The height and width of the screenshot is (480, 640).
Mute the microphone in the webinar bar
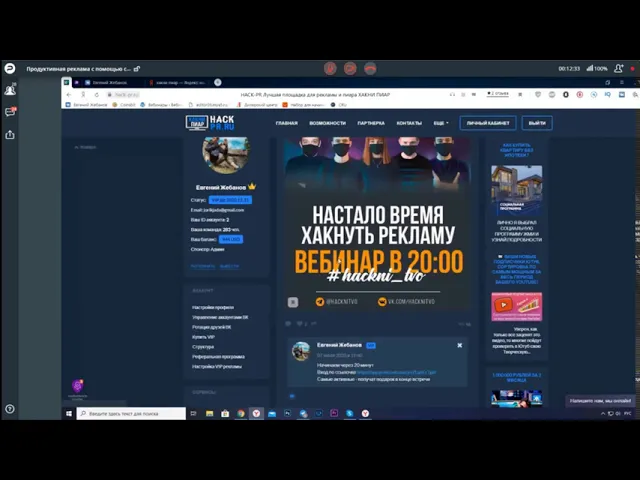coord(330,68)
